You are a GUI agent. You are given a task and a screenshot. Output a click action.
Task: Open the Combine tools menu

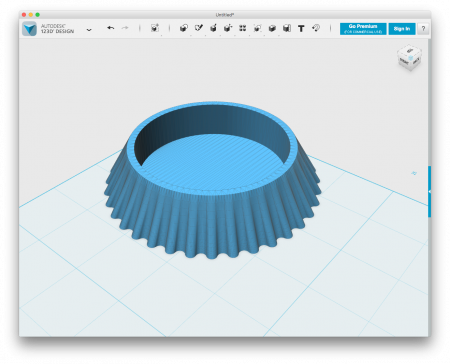272,28
